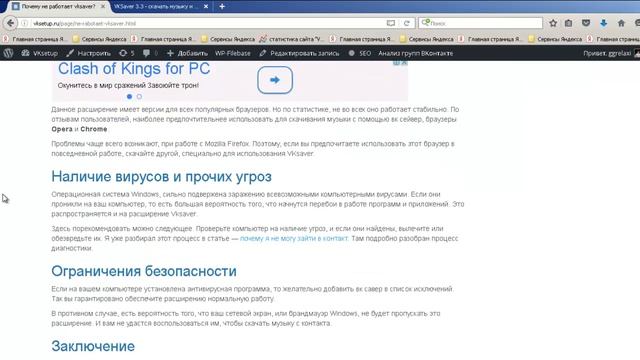Select the first ad carousel dot
640x360 pixels.
(x=129, y=97)
